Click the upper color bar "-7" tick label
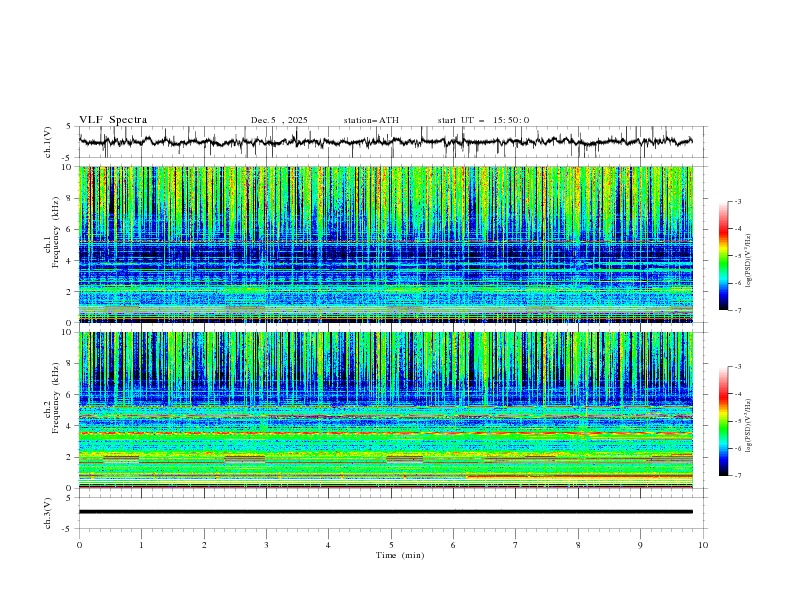 click(738, 310)
